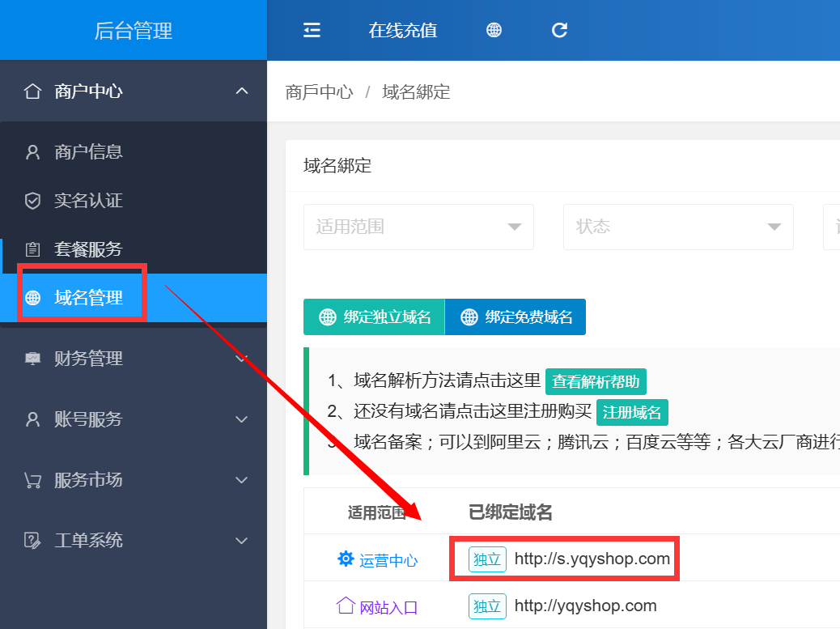Screen dimensions: 840x629
Task: Toggle the sidebar collapse icon
Action: tap(312, 31)
